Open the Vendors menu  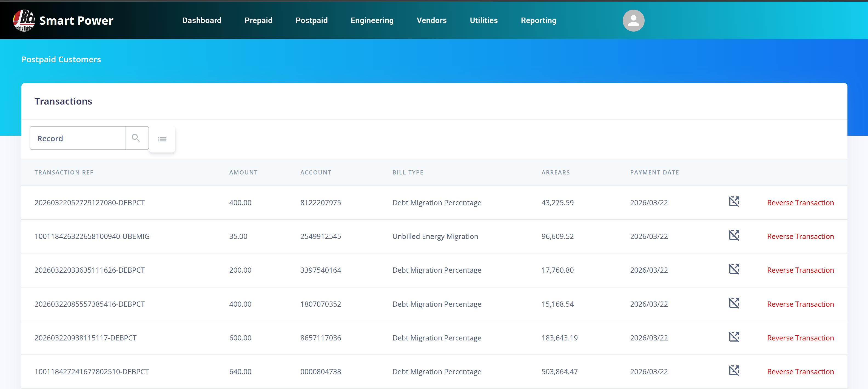pos(431,21)
